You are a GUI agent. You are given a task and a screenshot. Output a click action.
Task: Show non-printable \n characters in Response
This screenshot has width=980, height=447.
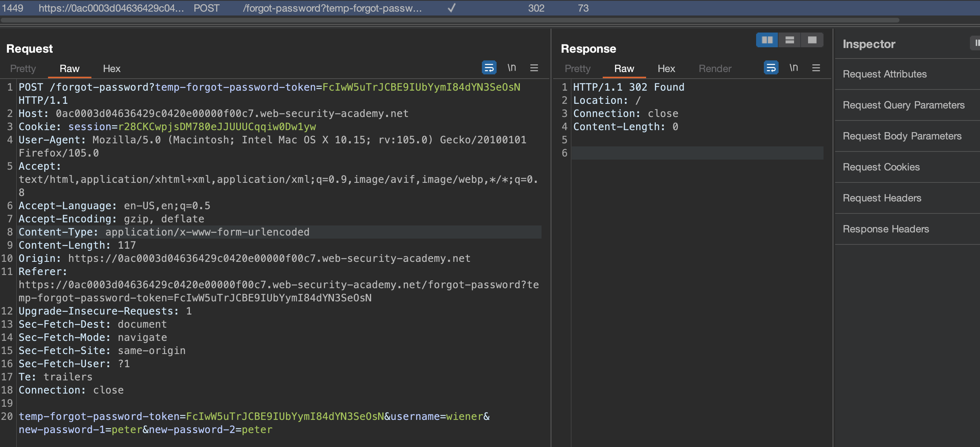(794, 68)
